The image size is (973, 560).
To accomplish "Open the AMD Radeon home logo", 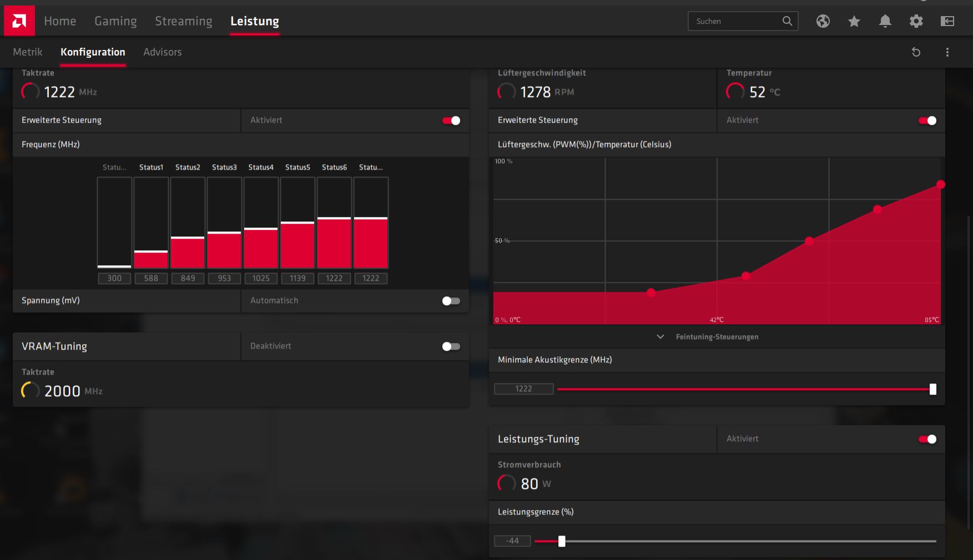I will 19,20.
